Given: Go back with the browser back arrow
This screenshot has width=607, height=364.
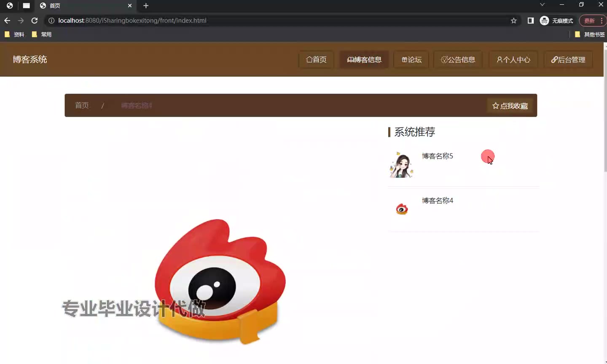Looking at the screenshot, I should [7, 20].
